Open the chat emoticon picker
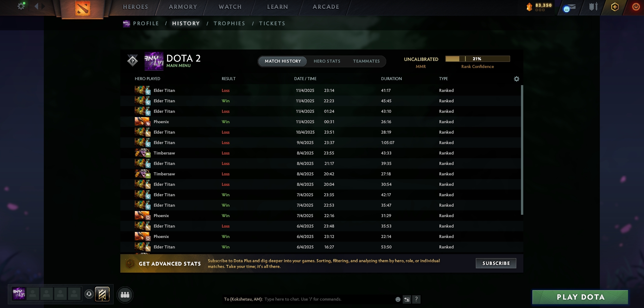The image size is (644, 308). [398, 299]
